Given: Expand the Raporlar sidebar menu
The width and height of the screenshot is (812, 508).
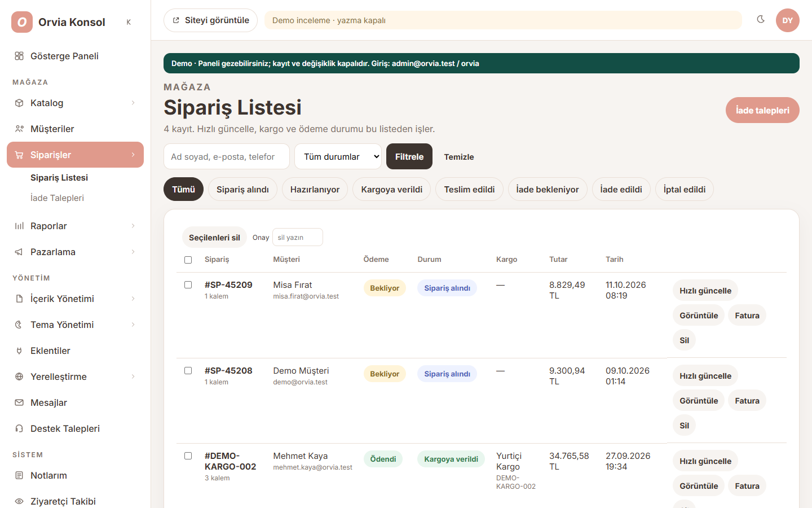Looking at the screenshot, I should click(75, 226).
